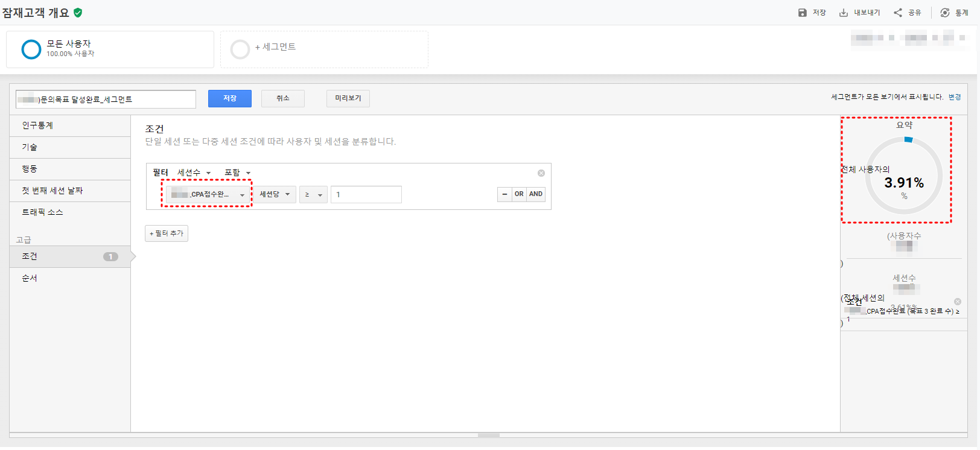Click the bottom panel resize handle
The height and width of the screenshot is (450, 980).
pos(489,435)
